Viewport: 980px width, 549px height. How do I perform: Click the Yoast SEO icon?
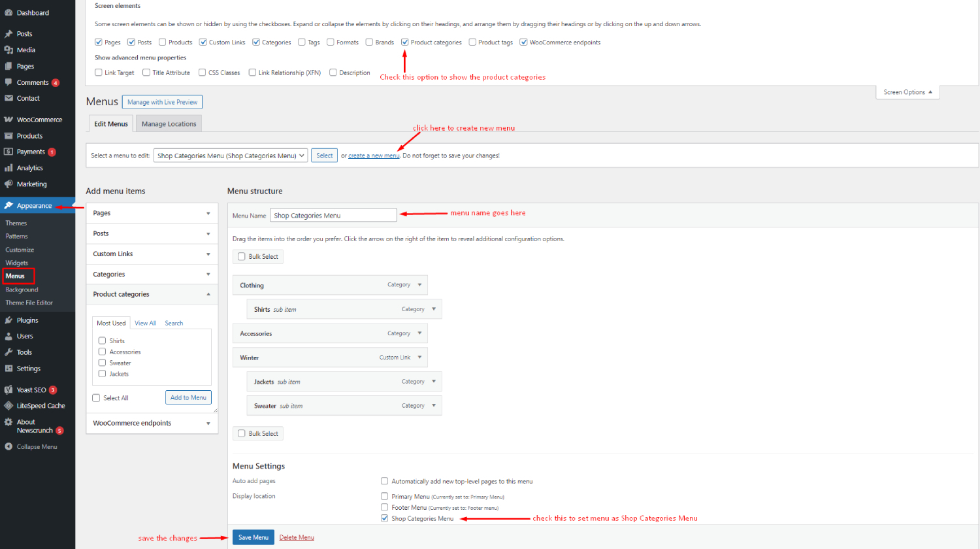[8, 390]
